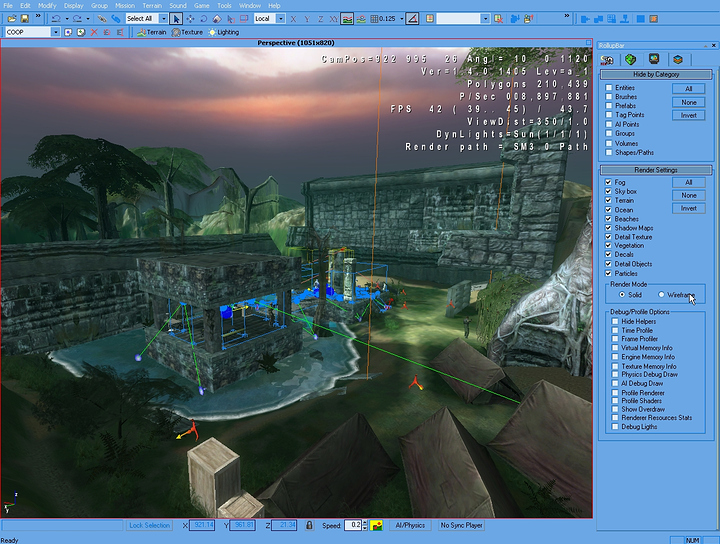
Task: Open the COOP layer dropdown
Action: pos(56,32)
